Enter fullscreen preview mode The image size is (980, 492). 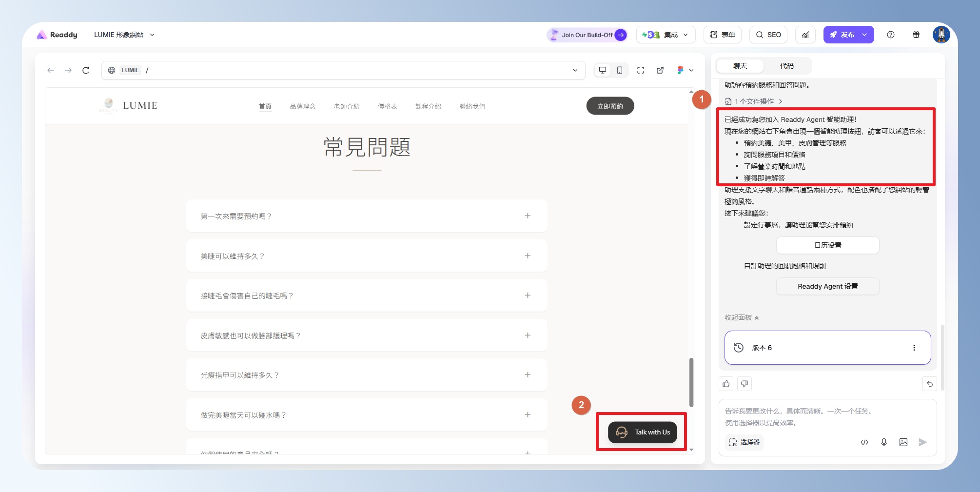coord(641,70)
